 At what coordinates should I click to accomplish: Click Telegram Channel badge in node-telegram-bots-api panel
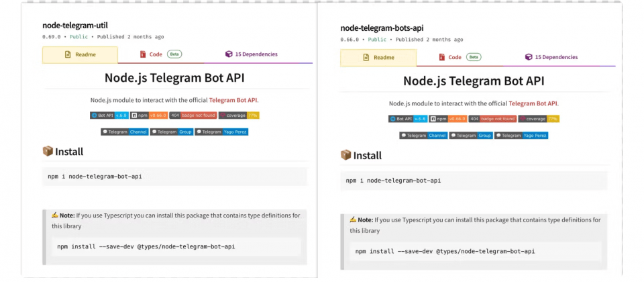pyautogui.click(x=423, y=135)
